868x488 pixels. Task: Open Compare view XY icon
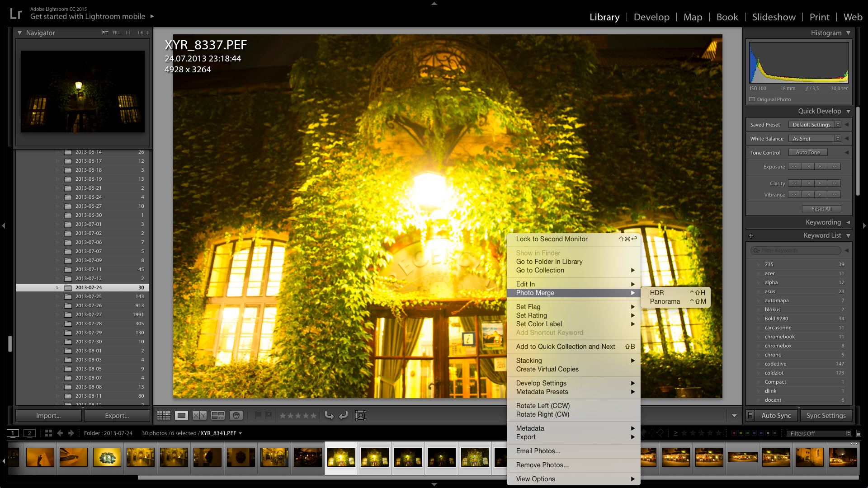click(x=200, y=415)
